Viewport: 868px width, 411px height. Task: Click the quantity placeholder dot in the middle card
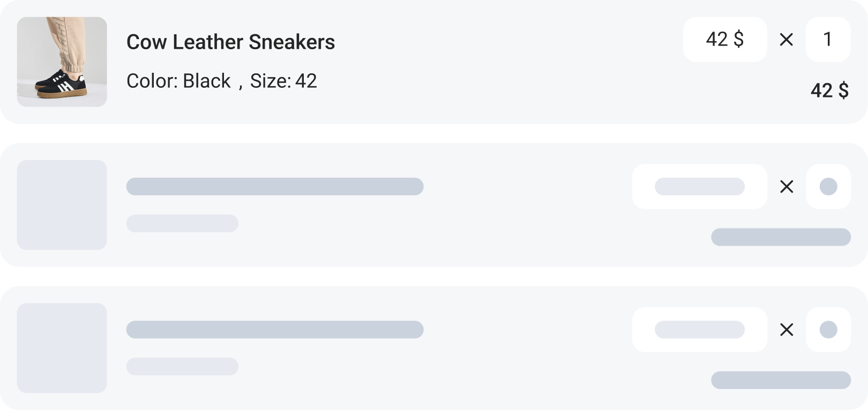point(828,187)
